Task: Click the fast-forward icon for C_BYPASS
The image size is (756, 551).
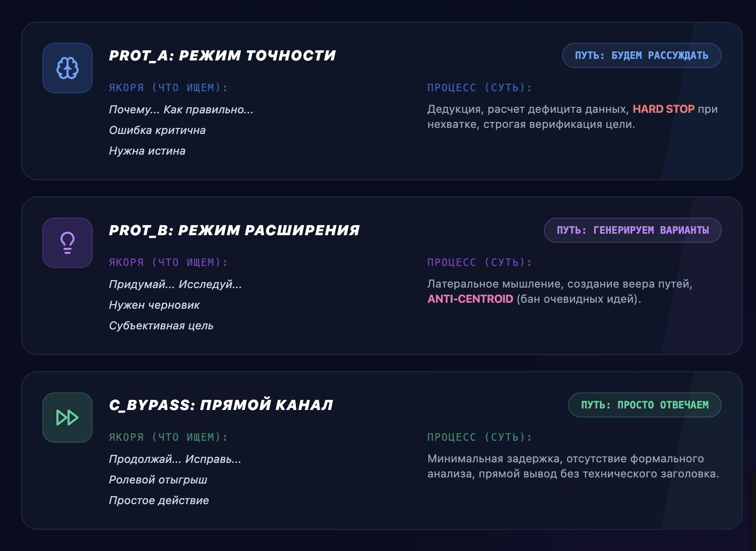Action: coord(67,418)
